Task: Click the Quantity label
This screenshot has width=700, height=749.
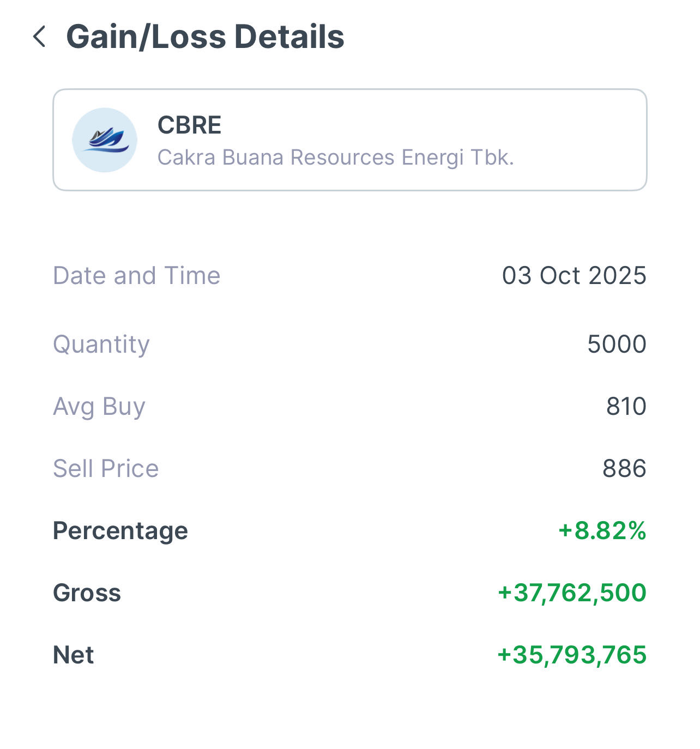Action: click(101, 344)
